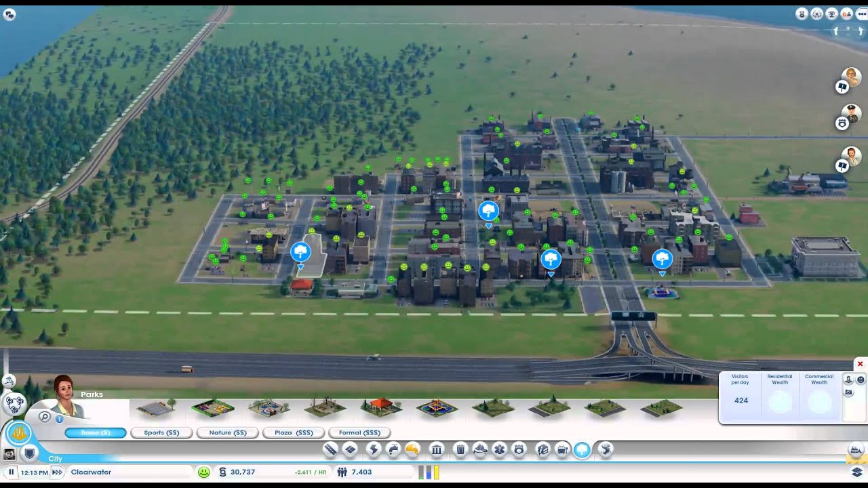
Task: Select the Plaza ($$$) parks tab
Action: coord(294,432)
